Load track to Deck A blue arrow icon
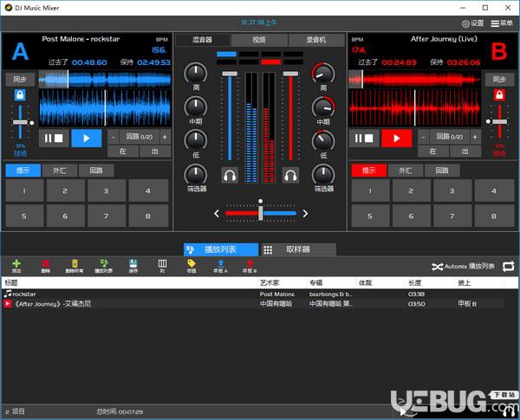This screenshot has width=520, height=420. pyautogui.click(x=220, y=266)
